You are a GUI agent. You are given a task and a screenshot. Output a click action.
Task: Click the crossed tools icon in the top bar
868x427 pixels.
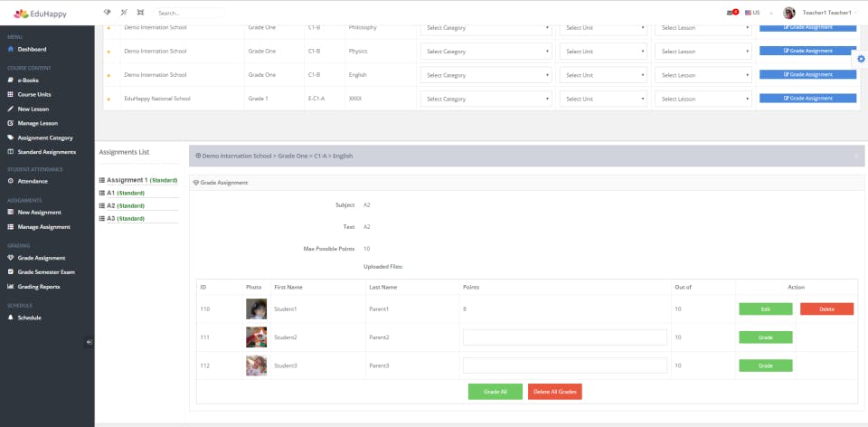click(x=124, y=12)
